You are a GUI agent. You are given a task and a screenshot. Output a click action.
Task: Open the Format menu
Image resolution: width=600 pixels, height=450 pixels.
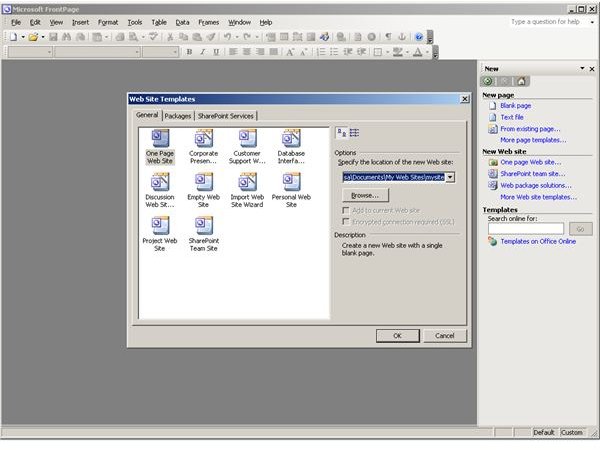[108, 22]
